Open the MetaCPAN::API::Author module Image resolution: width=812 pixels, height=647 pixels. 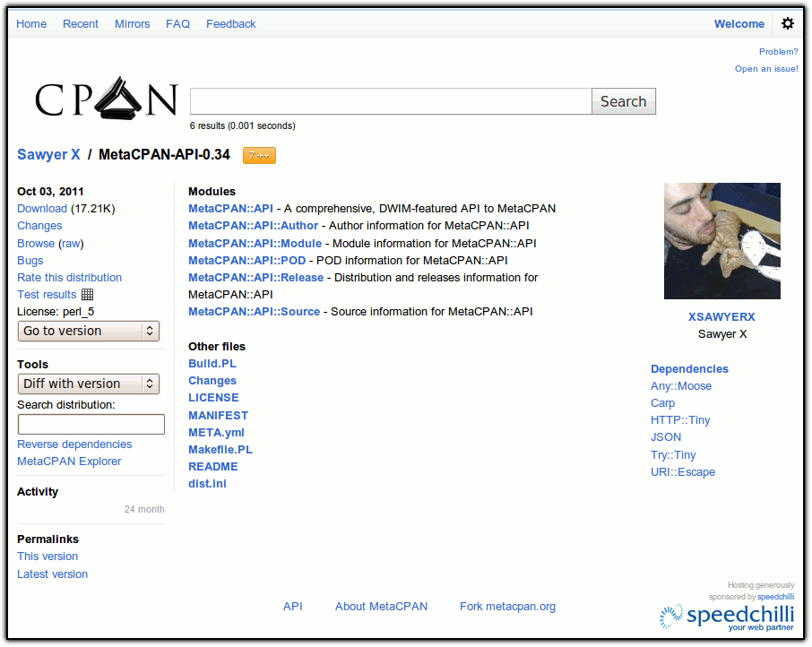click(x=253, y=226)
